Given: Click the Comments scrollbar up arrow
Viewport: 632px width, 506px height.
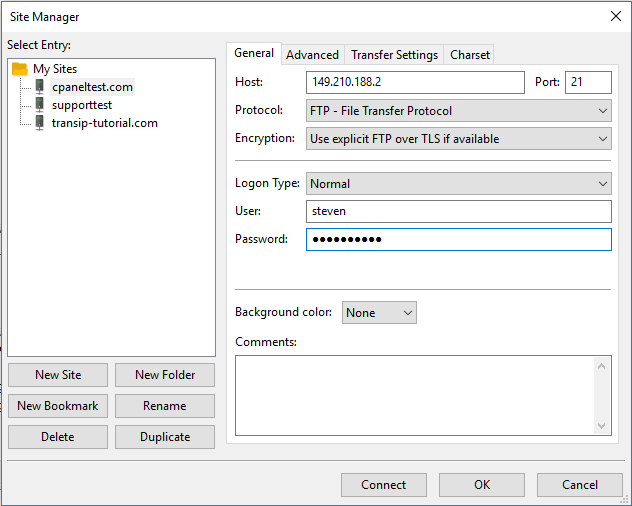Looking at the screenshot, I should point(601,366).
